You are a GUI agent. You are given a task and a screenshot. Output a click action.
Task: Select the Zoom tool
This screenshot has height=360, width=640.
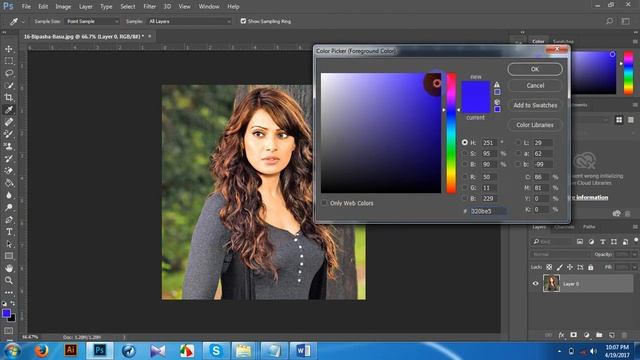point(9,280)
